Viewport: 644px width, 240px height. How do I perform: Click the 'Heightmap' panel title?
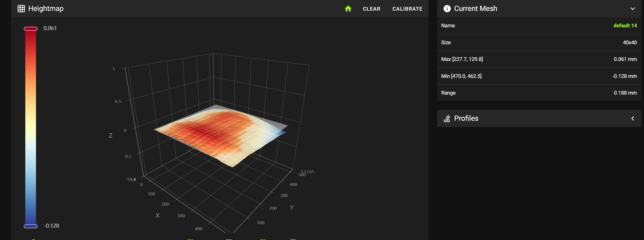click(x=46, y=9)
